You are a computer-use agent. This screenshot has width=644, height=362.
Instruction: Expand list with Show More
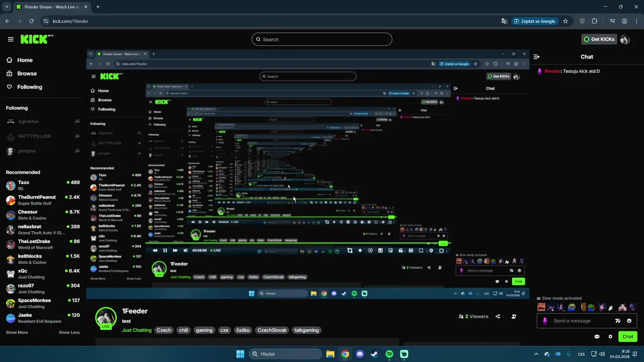click(x=17, y=332)
